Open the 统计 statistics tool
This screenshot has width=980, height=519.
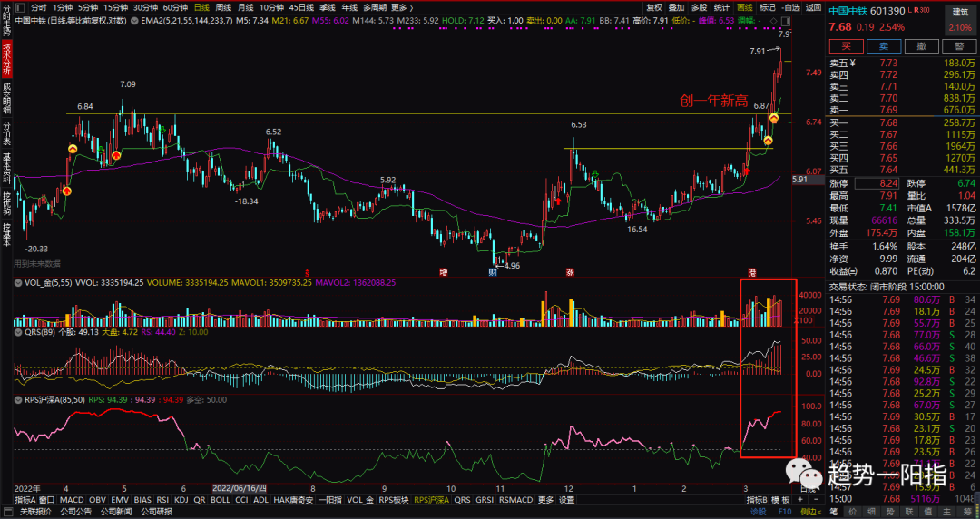click(x=721, y=7)
